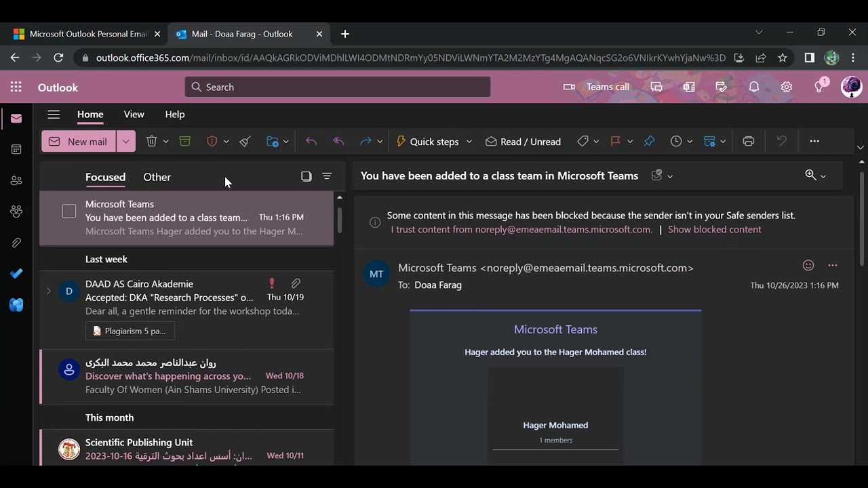
Task: Click the Report shield icon
Action: click(x=212, y=141)
